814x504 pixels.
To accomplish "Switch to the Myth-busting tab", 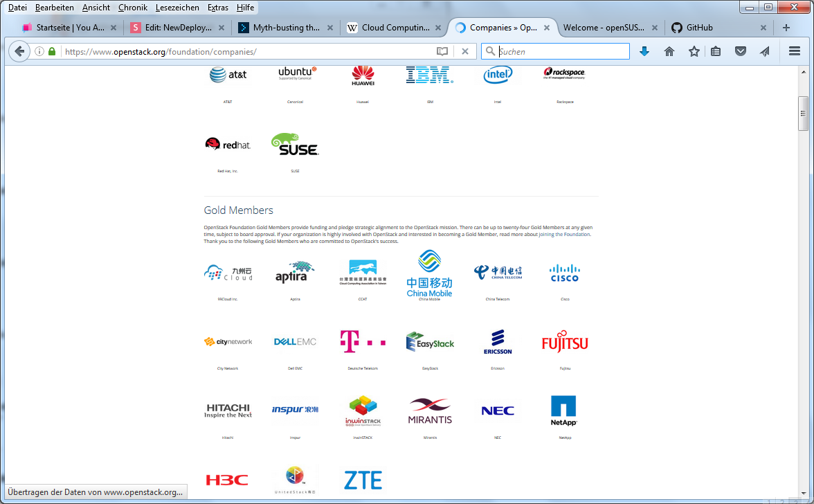I will click(286, 28).
